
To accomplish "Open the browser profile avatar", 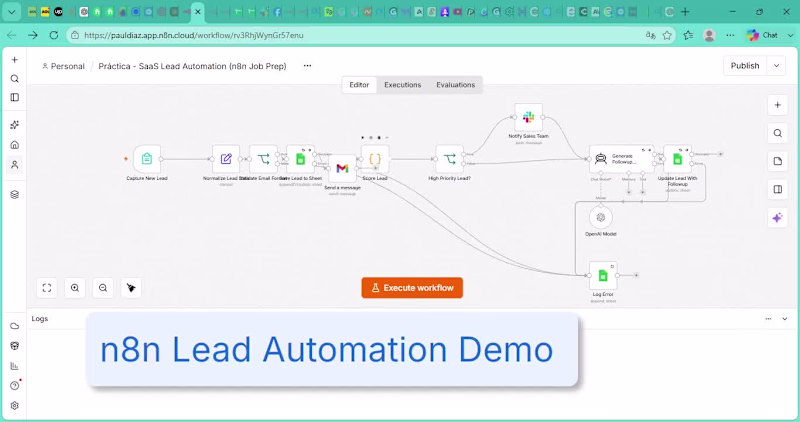I will point(709,35).
